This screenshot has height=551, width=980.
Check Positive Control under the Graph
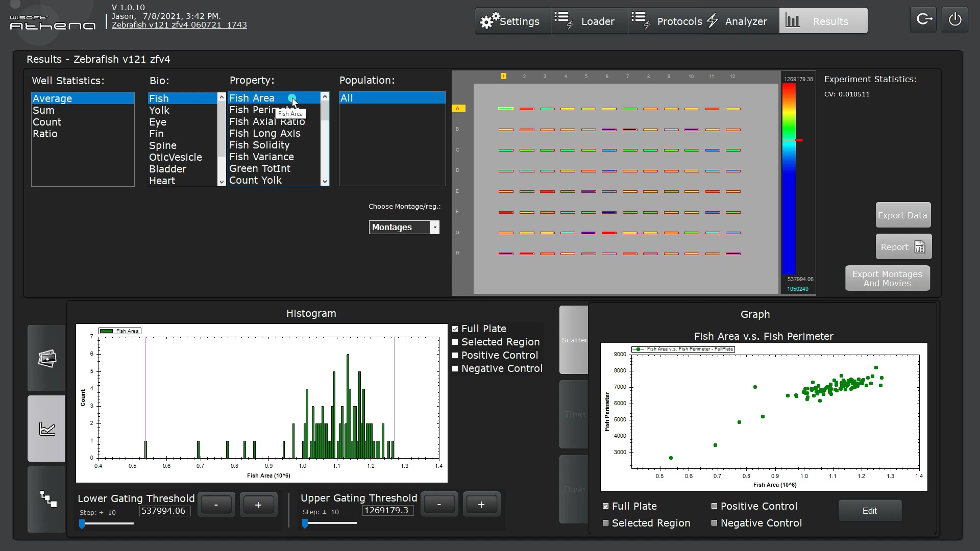click(x=715, y=507)
